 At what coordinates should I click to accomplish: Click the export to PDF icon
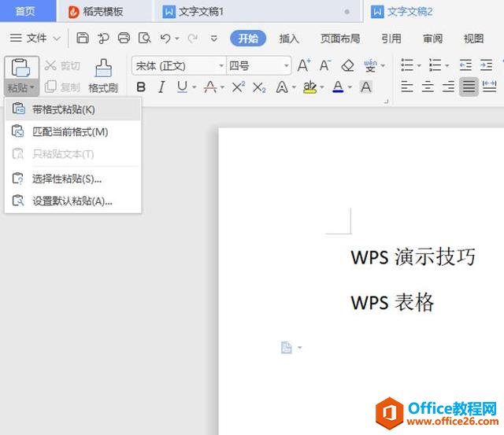103,39
